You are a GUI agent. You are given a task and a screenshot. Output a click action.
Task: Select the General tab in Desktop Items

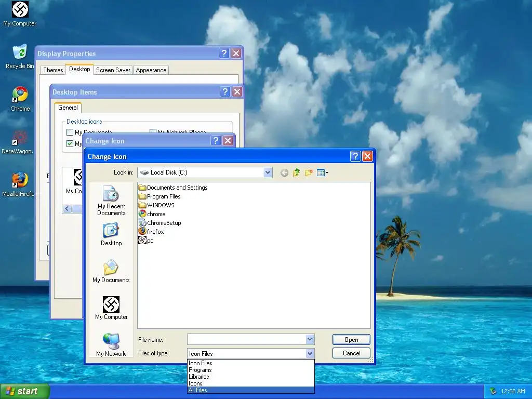(68, 108)
